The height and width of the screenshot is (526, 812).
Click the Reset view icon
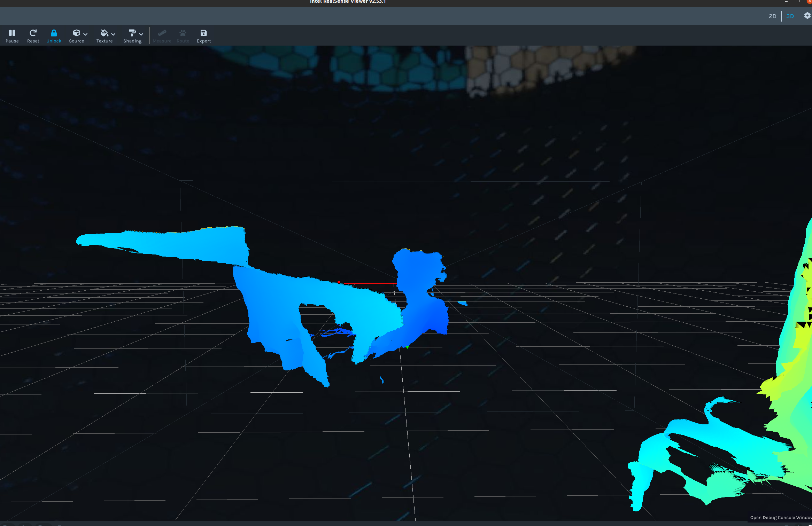click(33, 33)
